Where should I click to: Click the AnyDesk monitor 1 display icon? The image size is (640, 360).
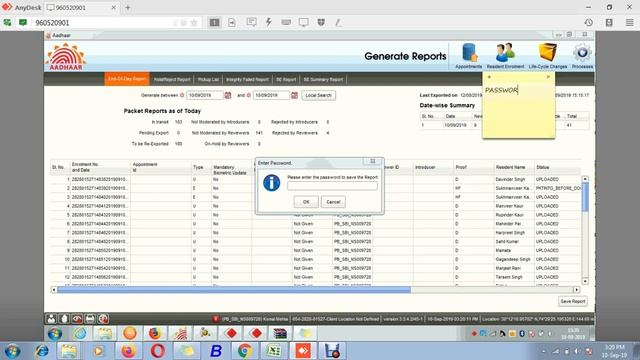point(214,22)
